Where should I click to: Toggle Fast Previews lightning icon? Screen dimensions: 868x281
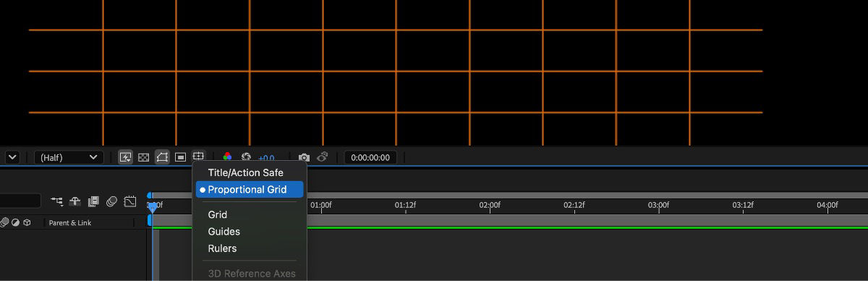[x=126, y=157]
